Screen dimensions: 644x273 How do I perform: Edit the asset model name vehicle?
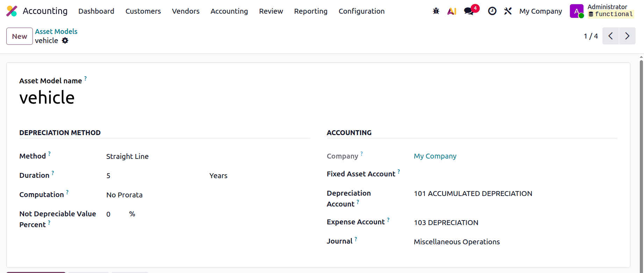tap(47, 97)
